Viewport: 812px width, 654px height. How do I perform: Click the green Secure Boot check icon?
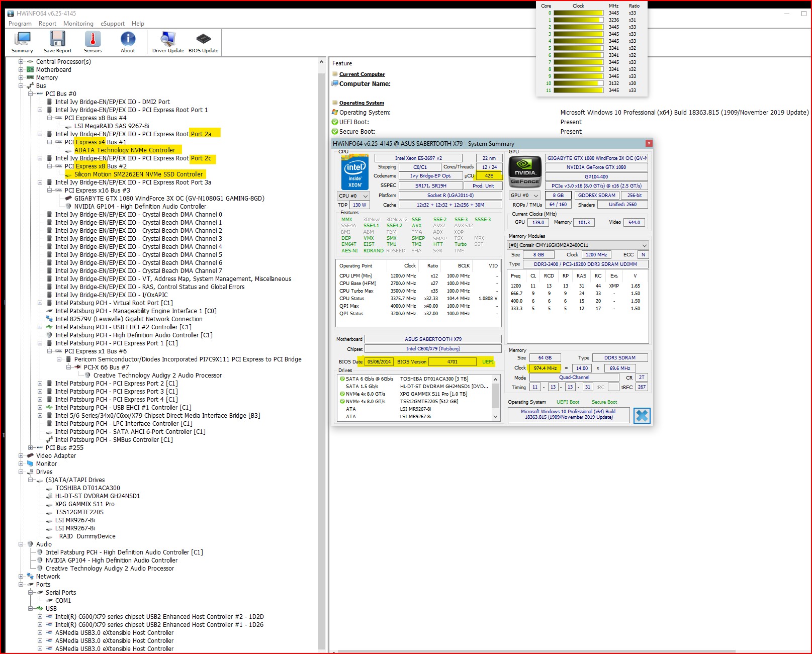tap(335, 132)
